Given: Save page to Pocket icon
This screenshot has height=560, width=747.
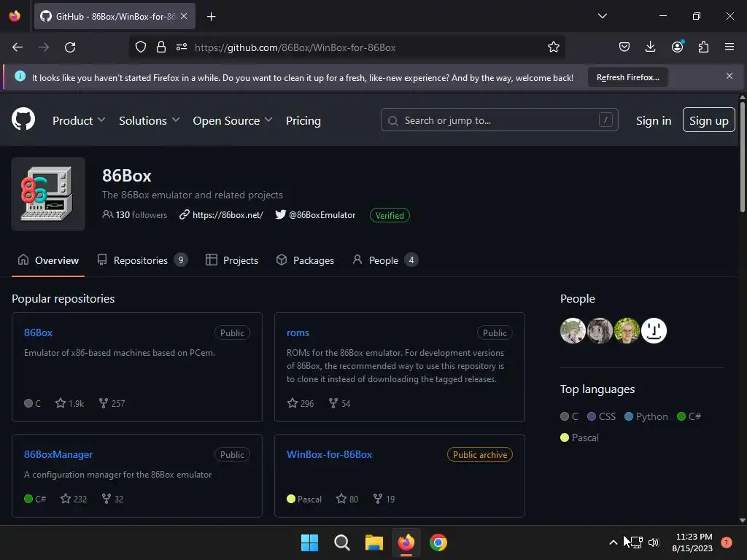Looking at the screenshot, I should [x=624, y=47].
